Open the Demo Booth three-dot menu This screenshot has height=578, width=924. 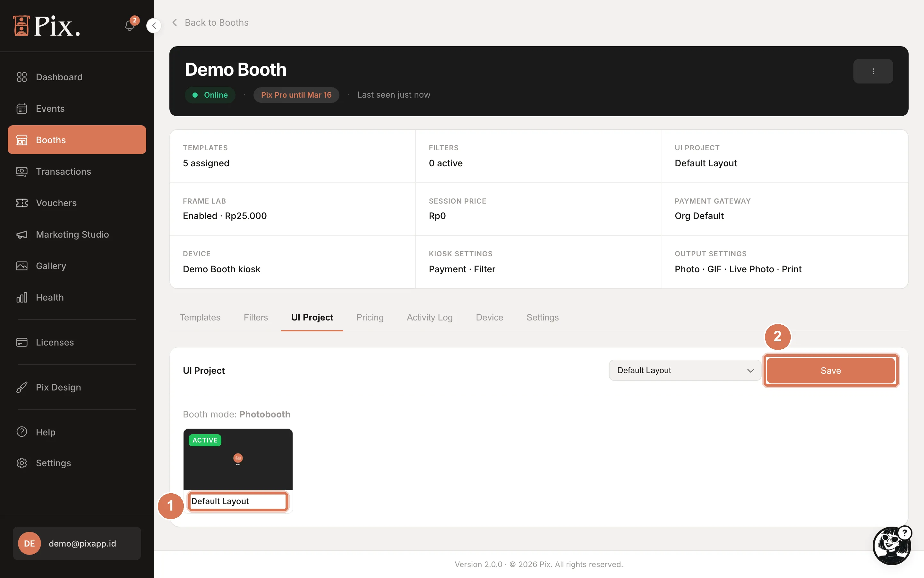[x=873, y=72]
